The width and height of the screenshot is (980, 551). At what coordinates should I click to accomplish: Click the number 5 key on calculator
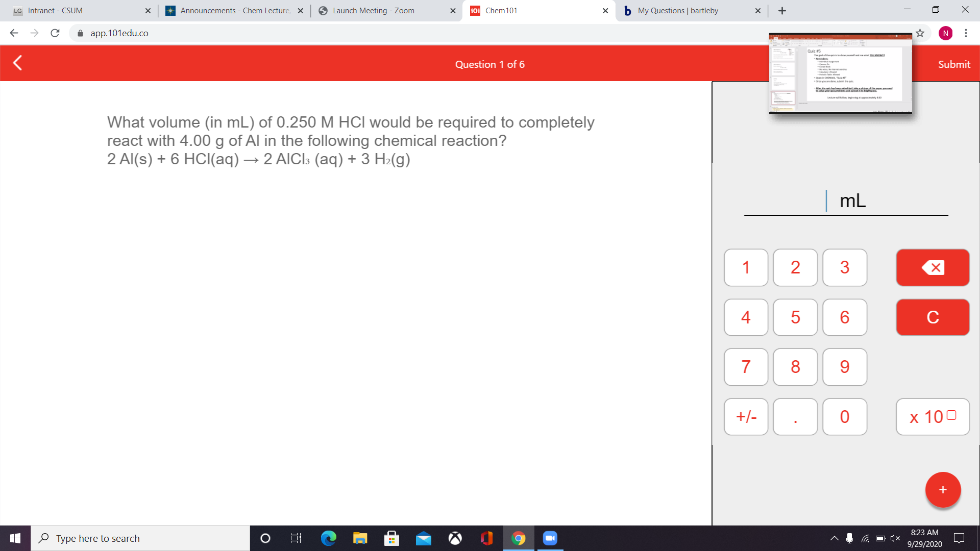794,316
